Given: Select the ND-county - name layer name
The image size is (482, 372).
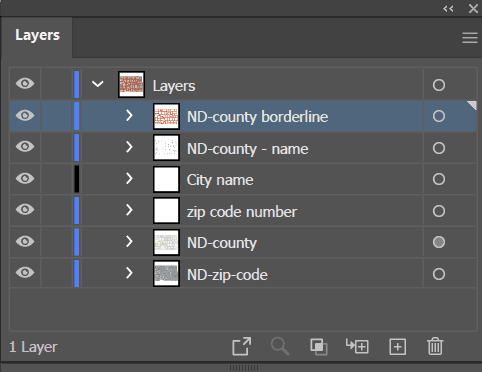Looking at the screenshot, I should [x=247, y=149].
